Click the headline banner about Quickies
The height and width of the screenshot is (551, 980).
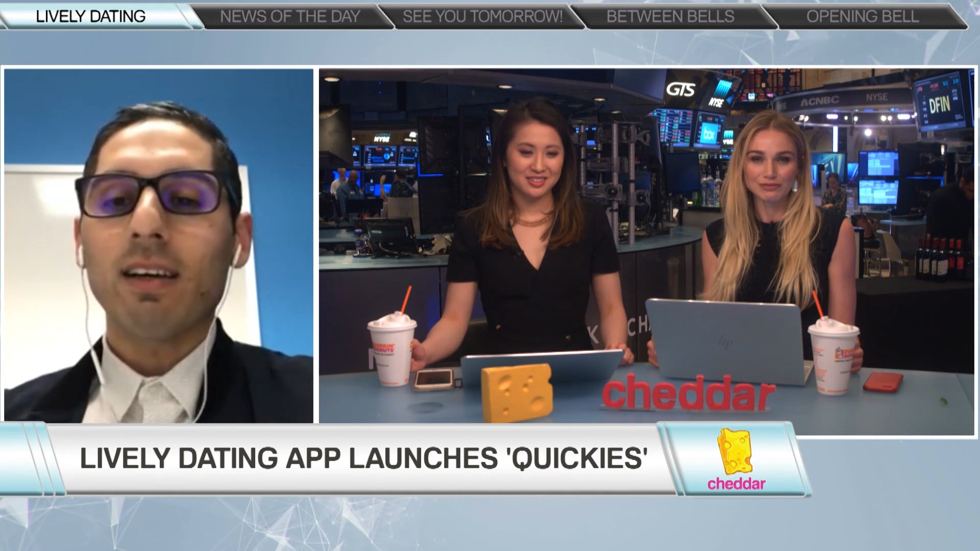363,458
